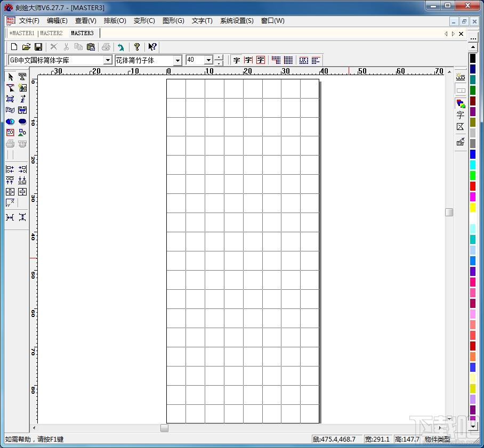Align objects to top edge icon

10,181
